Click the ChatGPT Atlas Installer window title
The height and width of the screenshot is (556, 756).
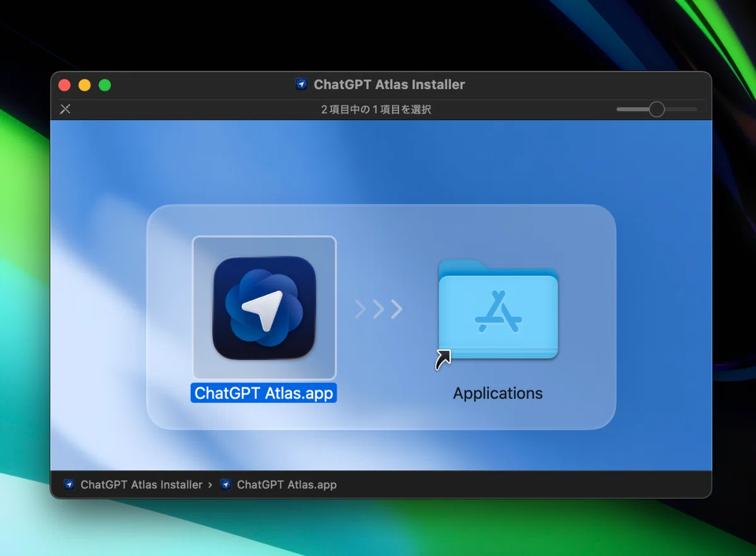point(389,84)
